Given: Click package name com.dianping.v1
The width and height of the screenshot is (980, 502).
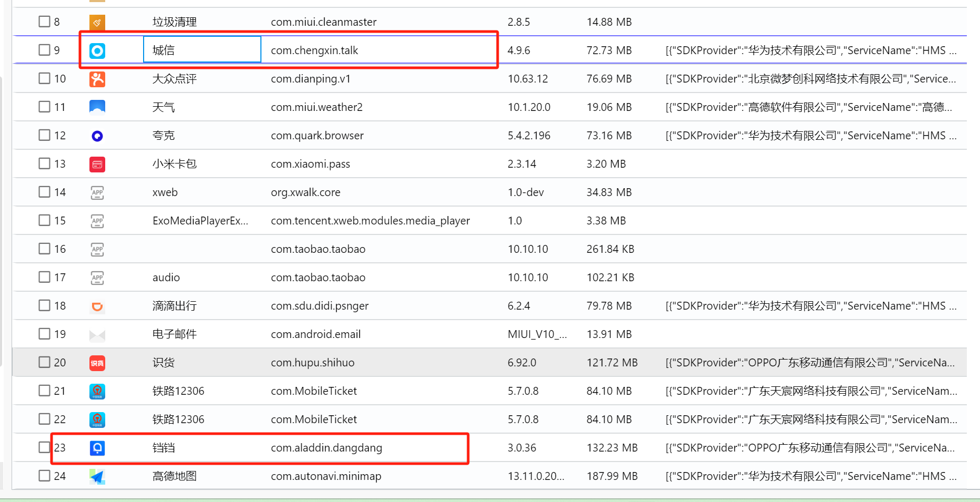Looking at the screenshot, I should [310, 79].
